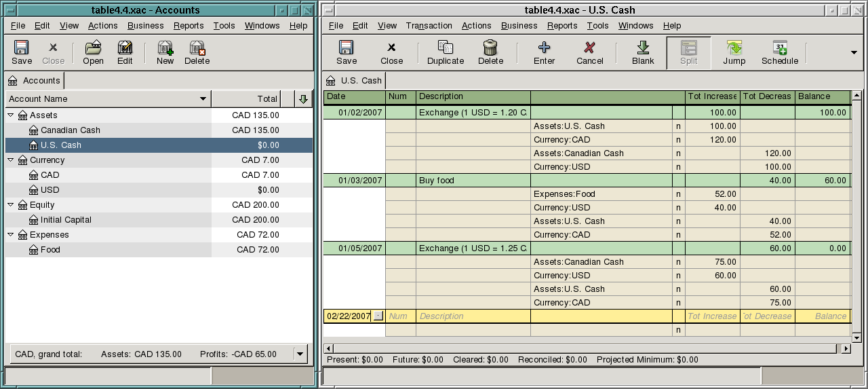Open the Business menu in Accounts window
This screenshot has height=389, width=868.
(x=145, y=26)
